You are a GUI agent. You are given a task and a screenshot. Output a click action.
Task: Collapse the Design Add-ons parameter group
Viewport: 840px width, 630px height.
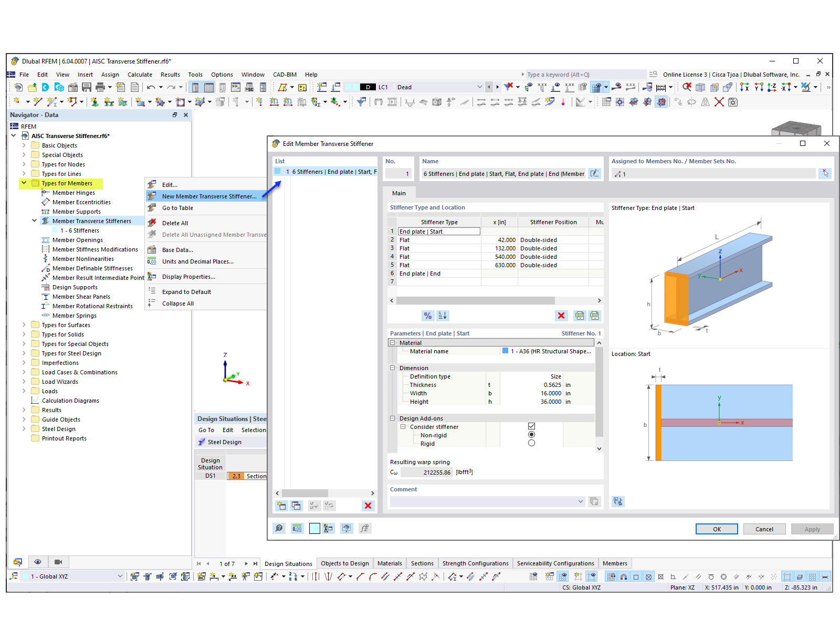tap(392, 418)
